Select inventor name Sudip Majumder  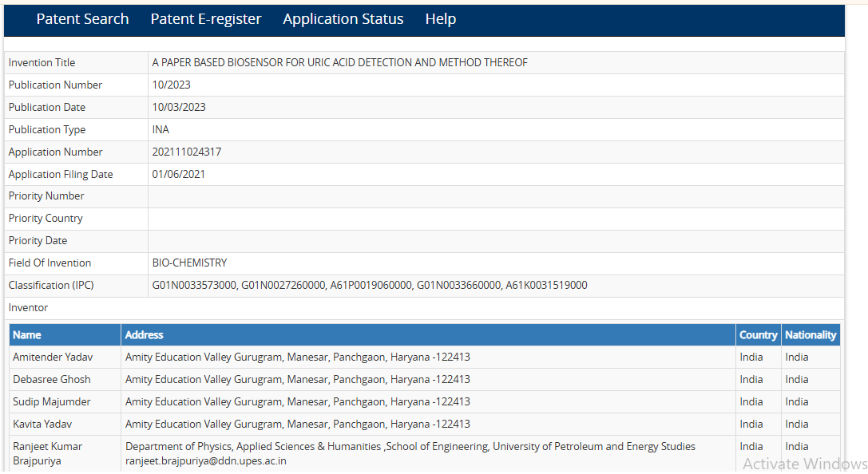[52, 401]
